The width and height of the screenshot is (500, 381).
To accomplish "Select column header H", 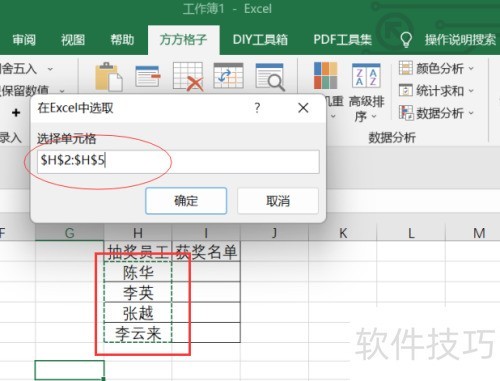I will click(138, 233).
